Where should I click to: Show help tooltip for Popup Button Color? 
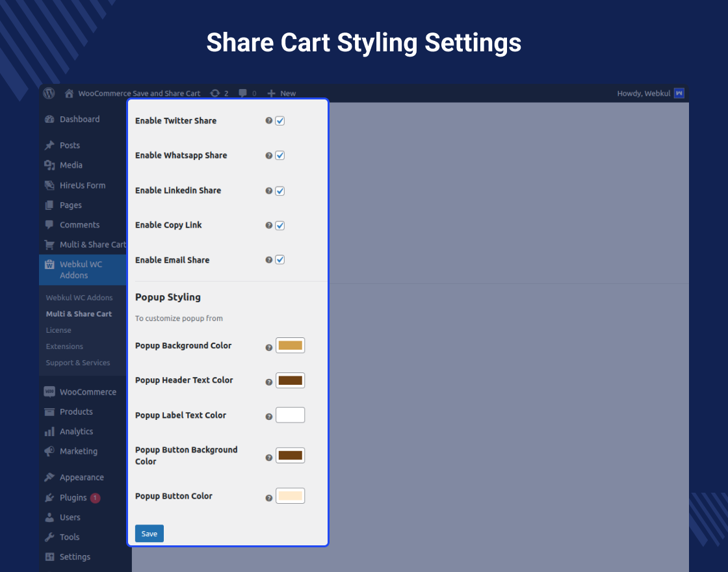tap(269, 498)
